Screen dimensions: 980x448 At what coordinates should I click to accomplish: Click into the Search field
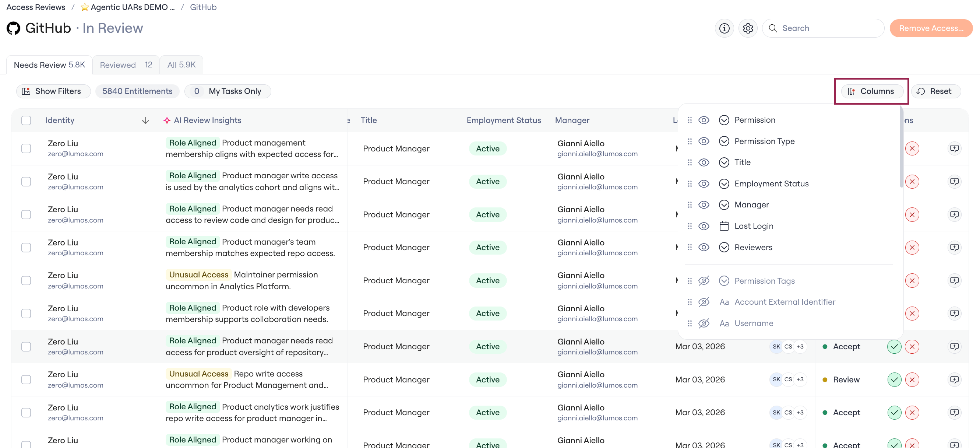pos(823,28)
